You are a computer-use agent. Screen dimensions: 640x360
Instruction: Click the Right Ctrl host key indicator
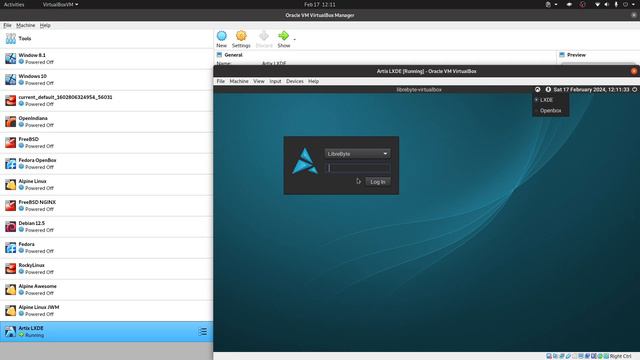point(620,356)
